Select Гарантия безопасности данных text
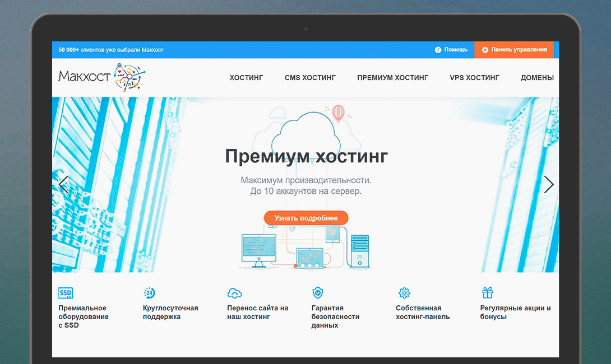611x364 pixels. (336, 316)
